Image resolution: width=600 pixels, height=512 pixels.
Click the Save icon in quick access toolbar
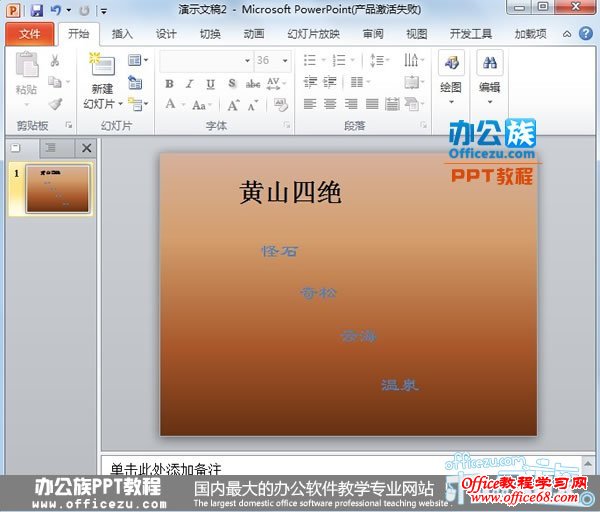[x=37, y=10]
